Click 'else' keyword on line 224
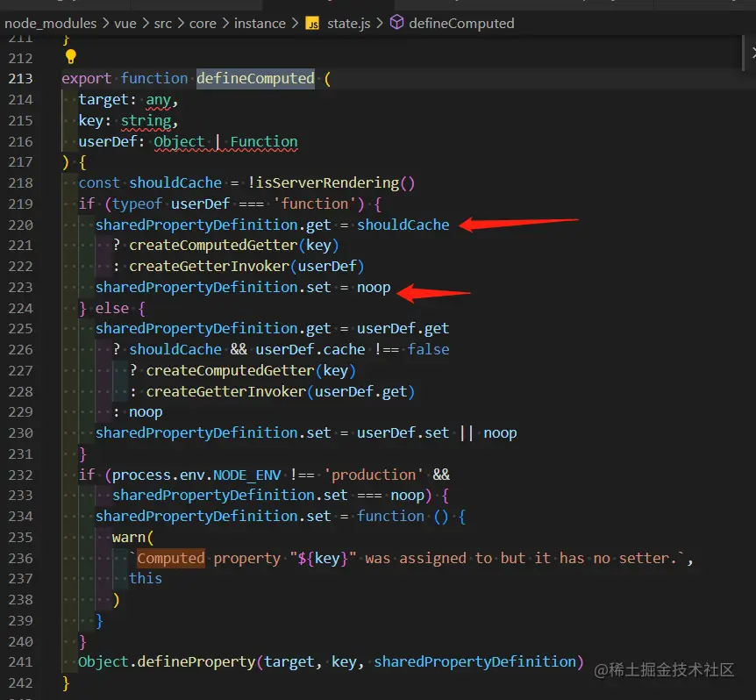756x700 pixels. [112, 308]
